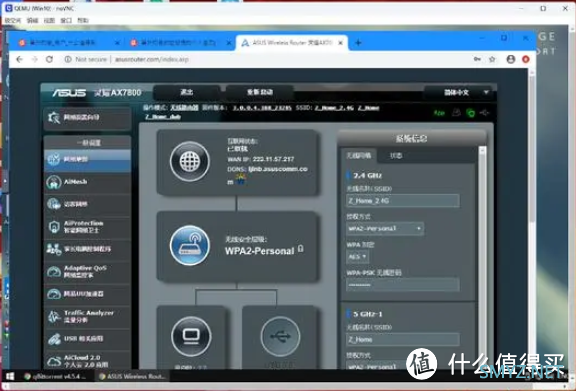Open the connected clients monitor icon
Image resolution: width=576 pixels, height=391 pixels.
(191, 336)
